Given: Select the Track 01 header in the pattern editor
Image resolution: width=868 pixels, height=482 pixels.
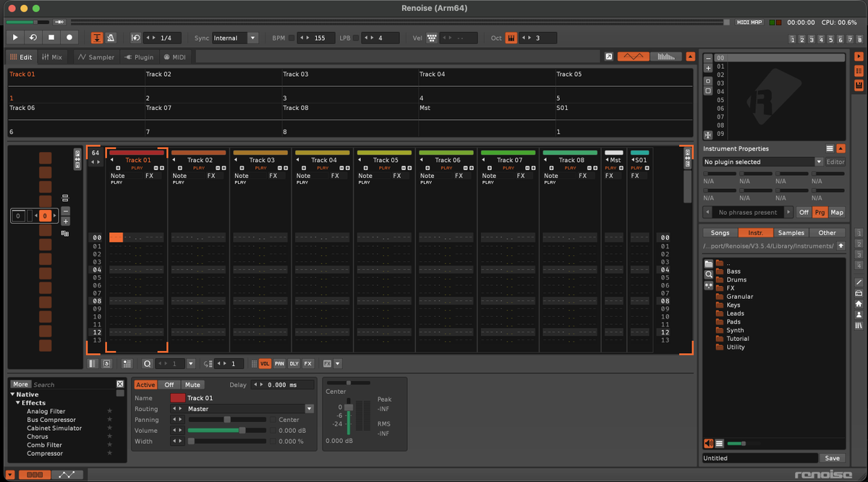Looking at the screenshot, I should click(x=137, y=160).
